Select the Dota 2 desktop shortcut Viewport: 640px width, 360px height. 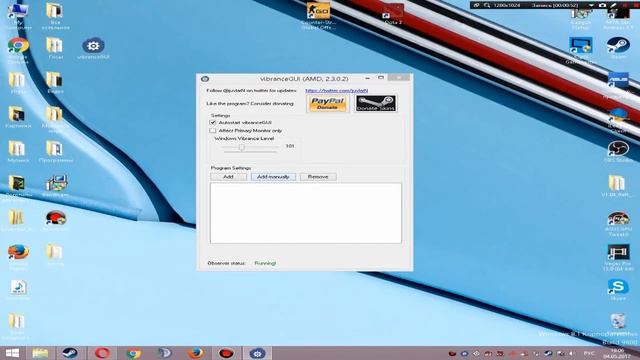[x=393, y=14]
